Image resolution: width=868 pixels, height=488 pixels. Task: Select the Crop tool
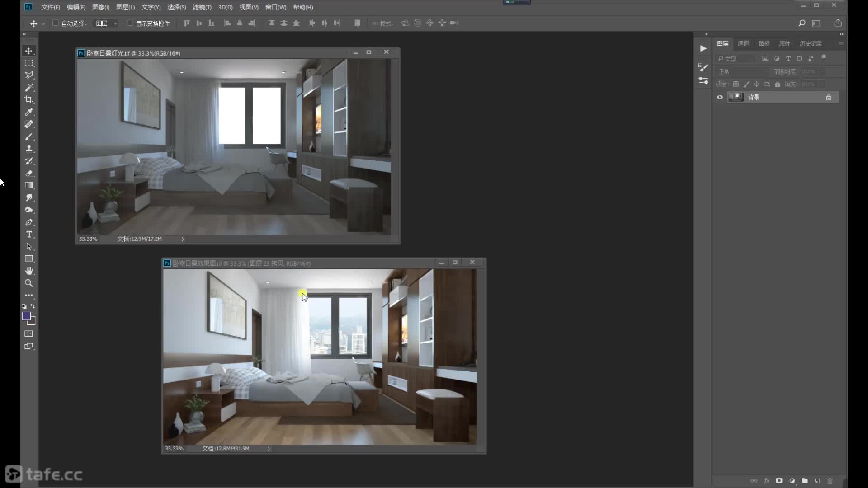tap(29, 100)
